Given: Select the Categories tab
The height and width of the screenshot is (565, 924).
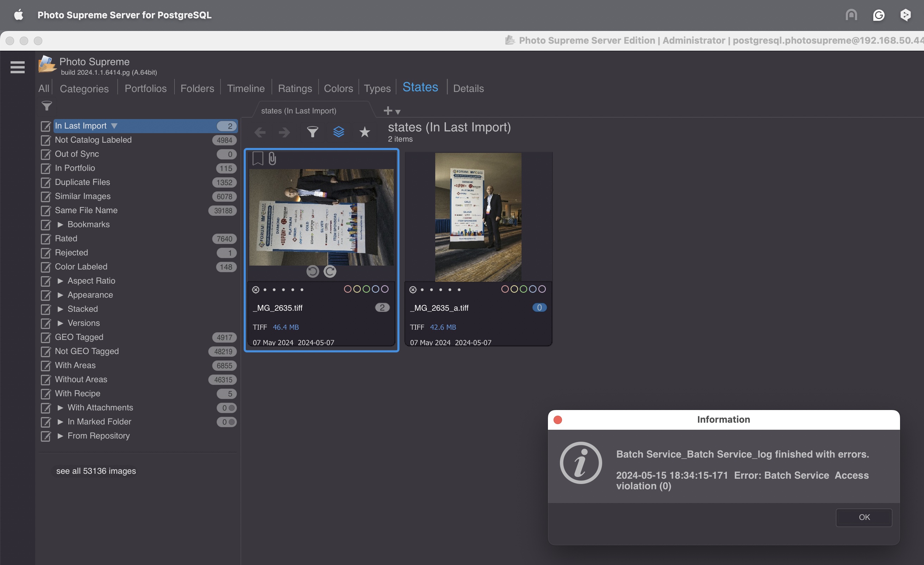Looking at the screenshot, I should click(84, 88).
